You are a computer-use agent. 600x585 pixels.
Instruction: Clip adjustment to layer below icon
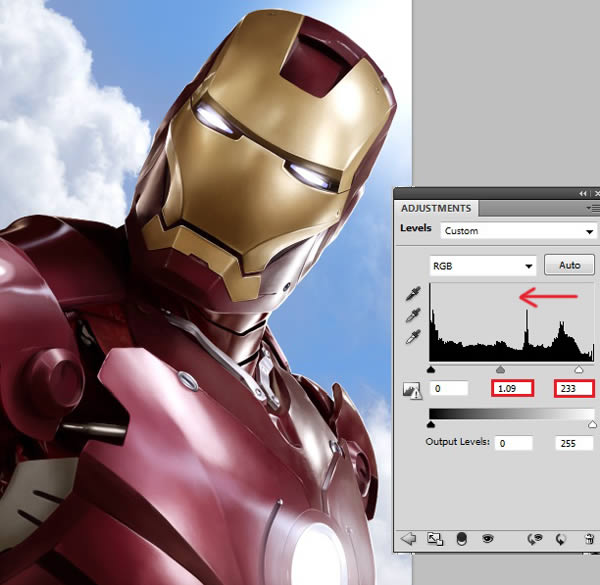(x=462, y=539)
